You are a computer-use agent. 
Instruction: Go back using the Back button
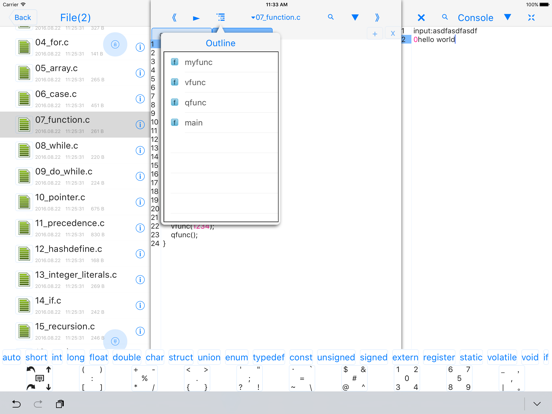coord(23,18)
